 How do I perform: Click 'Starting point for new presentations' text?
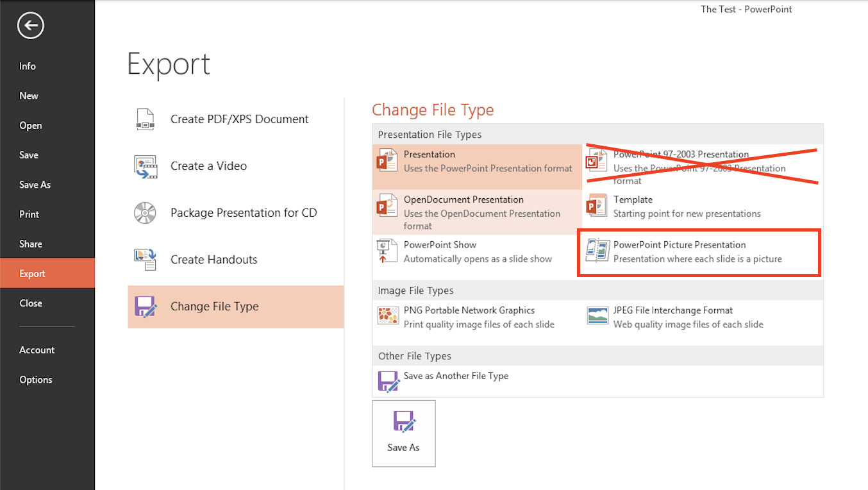point(687,214)
